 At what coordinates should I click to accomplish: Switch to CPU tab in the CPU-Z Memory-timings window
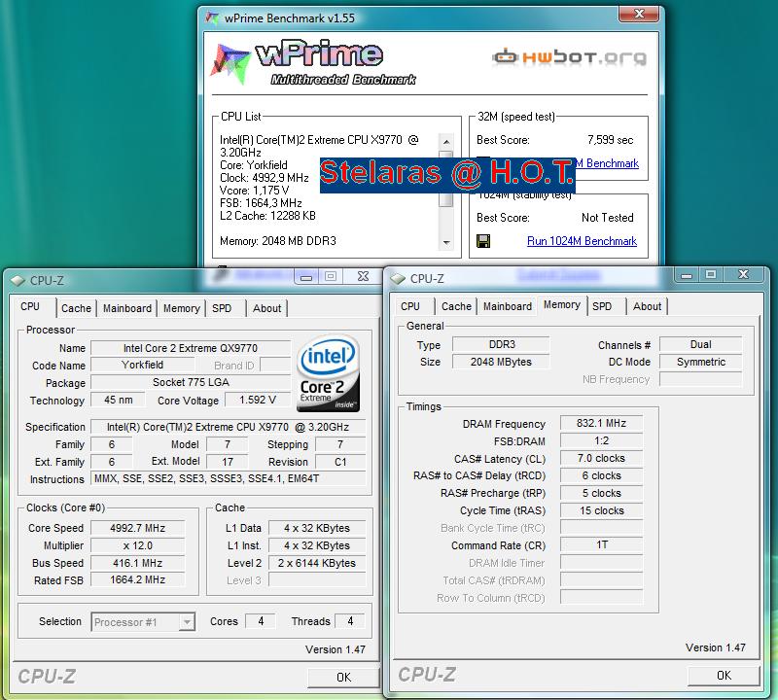[x=410, y=306]
